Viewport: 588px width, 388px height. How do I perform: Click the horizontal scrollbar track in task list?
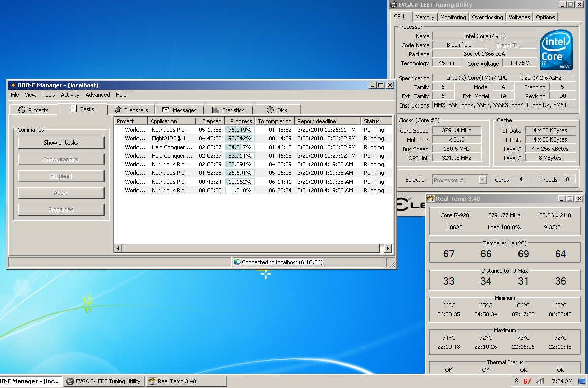pos(251,248)
